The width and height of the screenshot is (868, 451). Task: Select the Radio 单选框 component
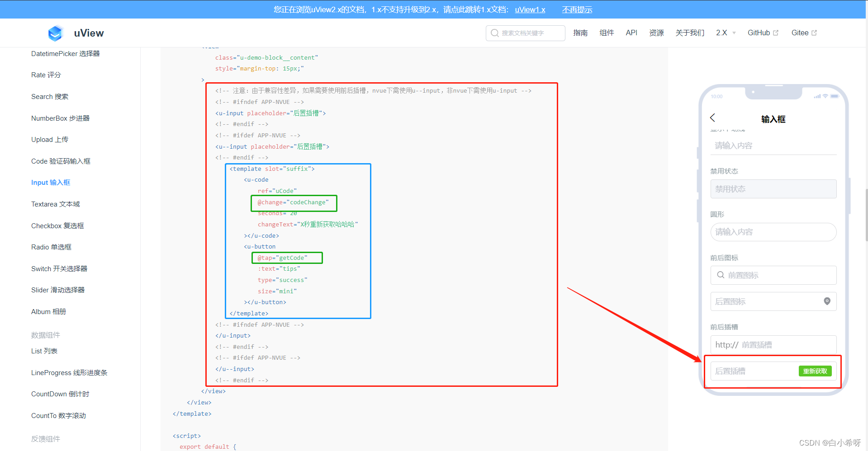(x=51, y=247)
